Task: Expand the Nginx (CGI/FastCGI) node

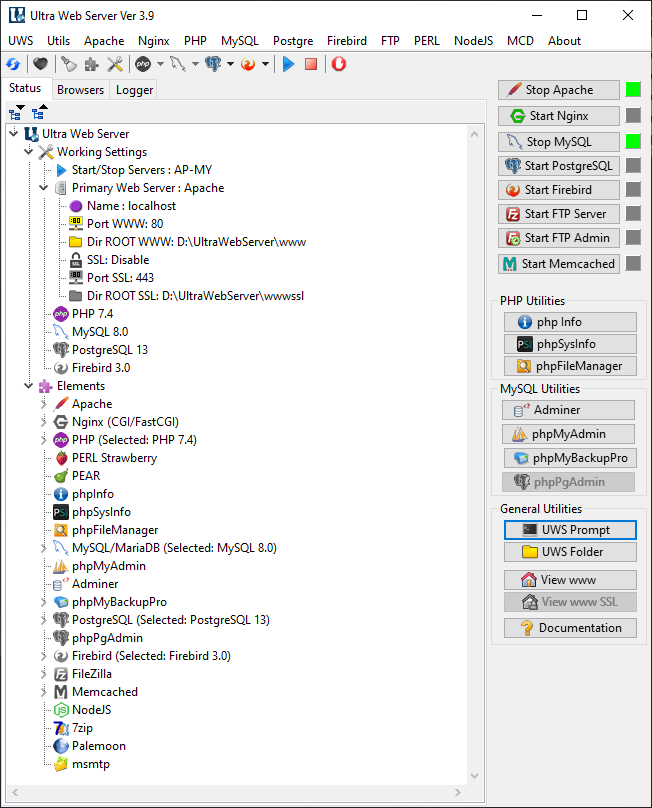Action: tap(44, 422)
